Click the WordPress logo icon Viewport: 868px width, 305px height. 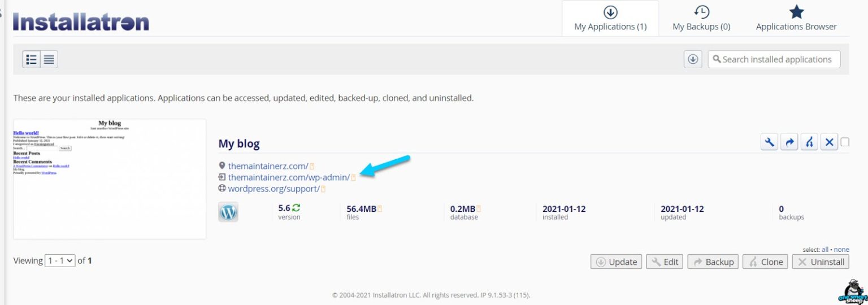tap(228, 212)
